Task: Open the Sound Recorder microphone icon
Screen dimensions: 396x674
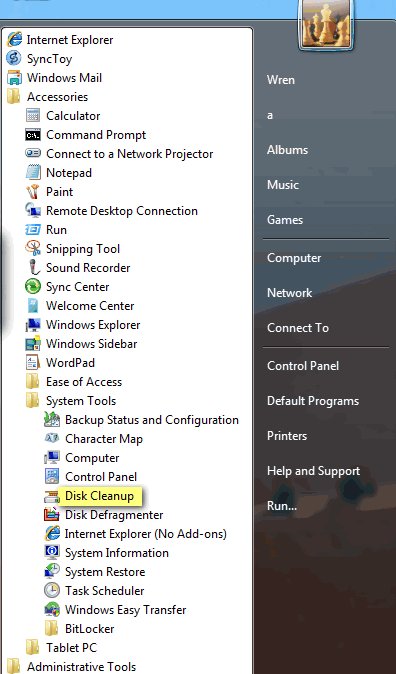Action: 33,267
